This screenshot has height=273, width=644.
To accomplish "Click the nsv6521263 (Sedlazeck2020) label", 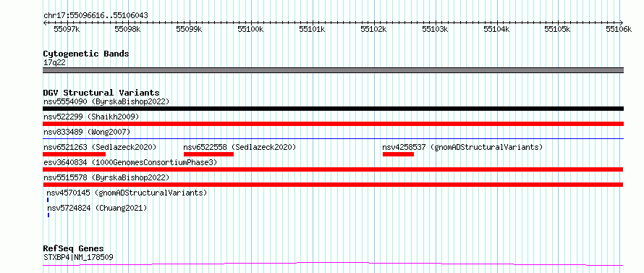I will coord(100,147).
